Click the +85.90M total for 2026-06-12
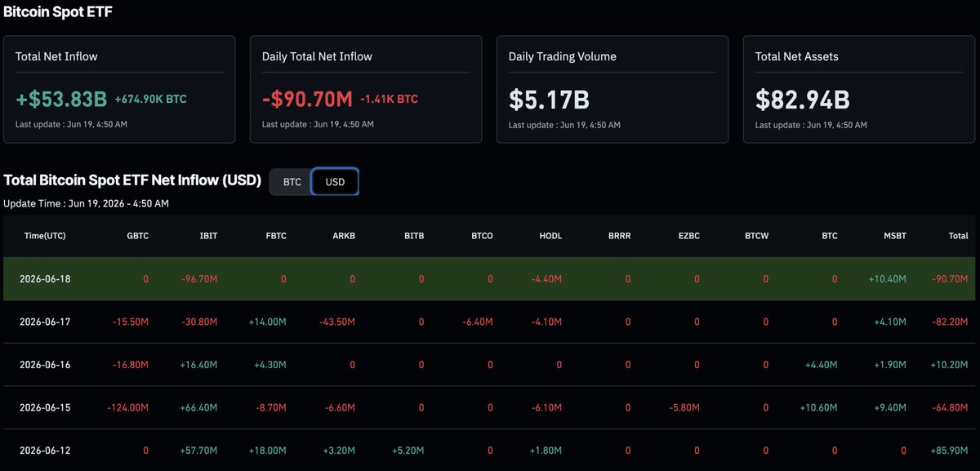 coord(950,450)
